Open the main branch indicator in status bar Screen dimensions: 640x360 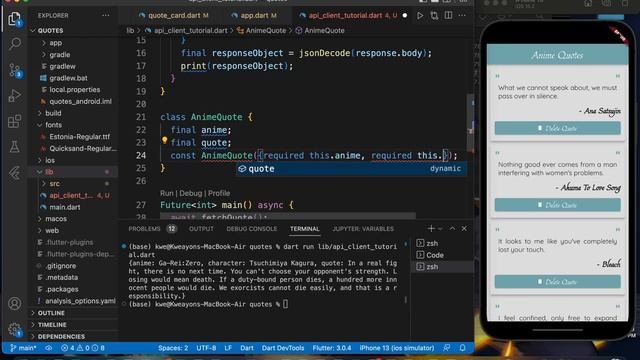23,348
